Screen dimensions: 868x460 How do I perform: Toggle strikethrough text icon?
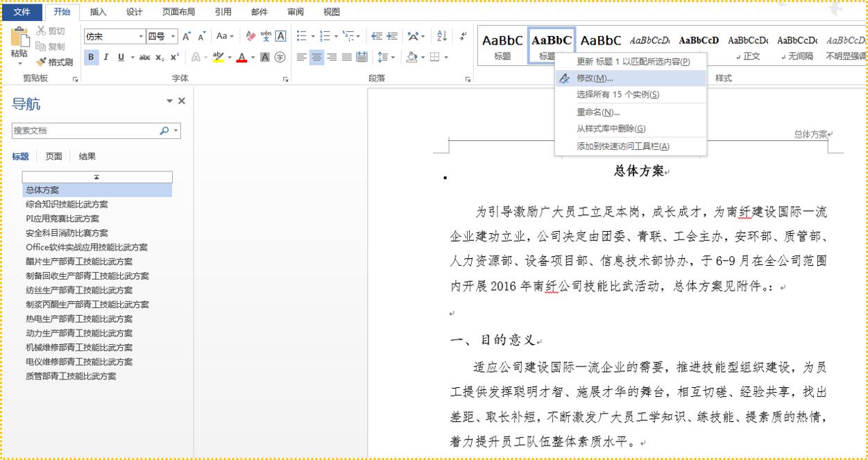click(144, 57)
